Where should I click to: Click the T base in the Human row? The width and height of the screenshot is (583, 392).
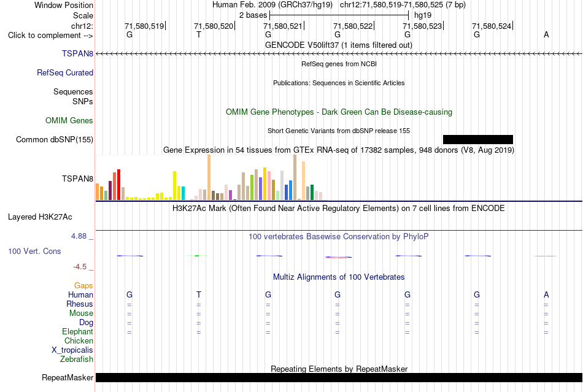point(199,295)
